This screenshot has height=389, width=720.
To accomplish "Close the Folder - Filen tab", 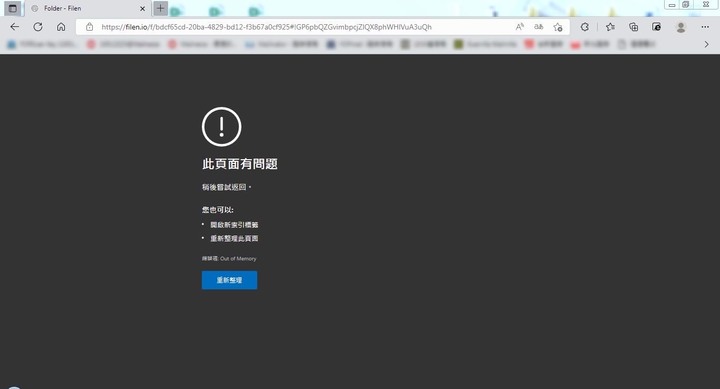I will tap(142, 8).
